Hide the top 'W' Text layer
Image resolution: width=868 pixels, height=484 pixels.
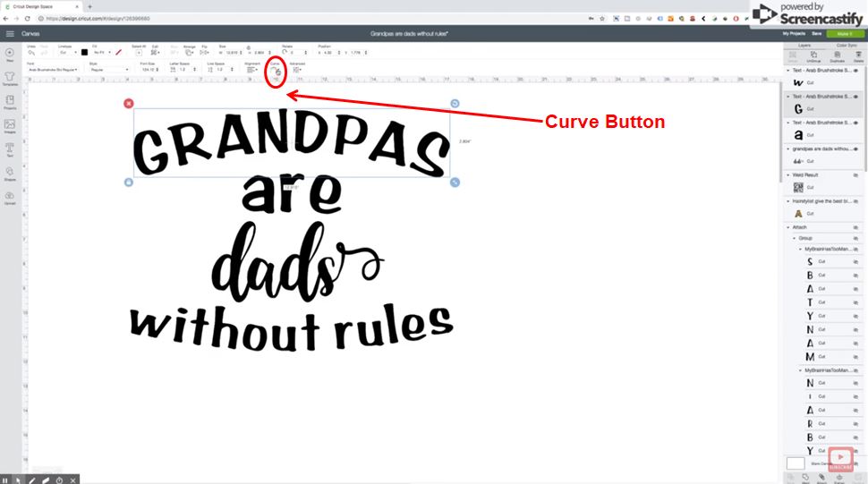[x=855, y=71]
